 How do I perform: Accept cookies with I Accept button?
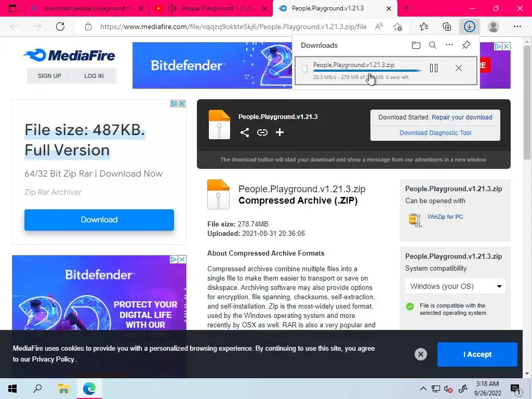point(477,354)
